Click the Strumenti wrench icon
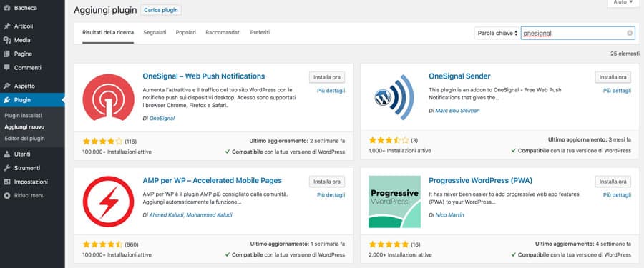Image resolution: width=644 pixels, height=268 pixels. click(6, 168)
